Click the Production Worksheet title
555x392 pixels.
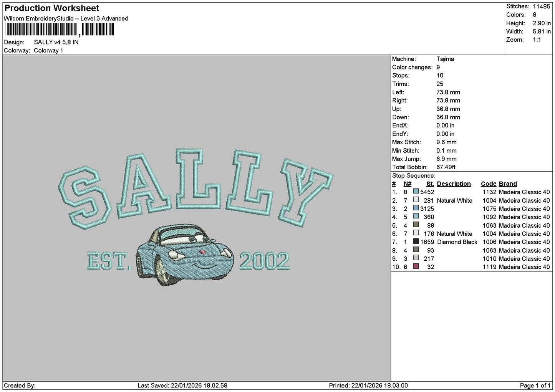click(x=52, y=8)
